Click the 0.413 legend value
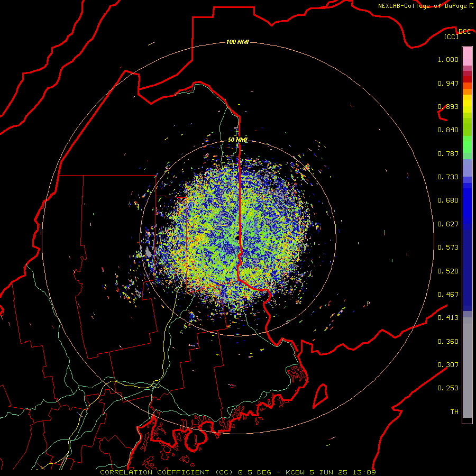 pos(448,318)
